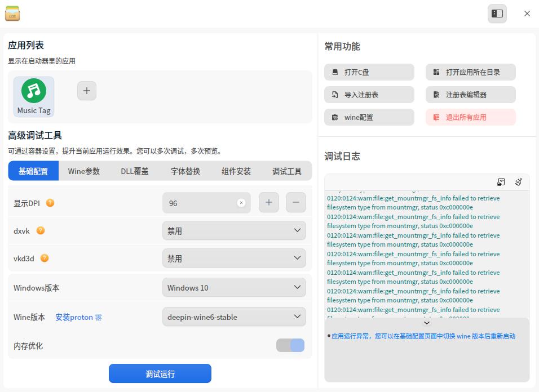
Task: Click the 应用列表 heading
Action: (26, 45)
